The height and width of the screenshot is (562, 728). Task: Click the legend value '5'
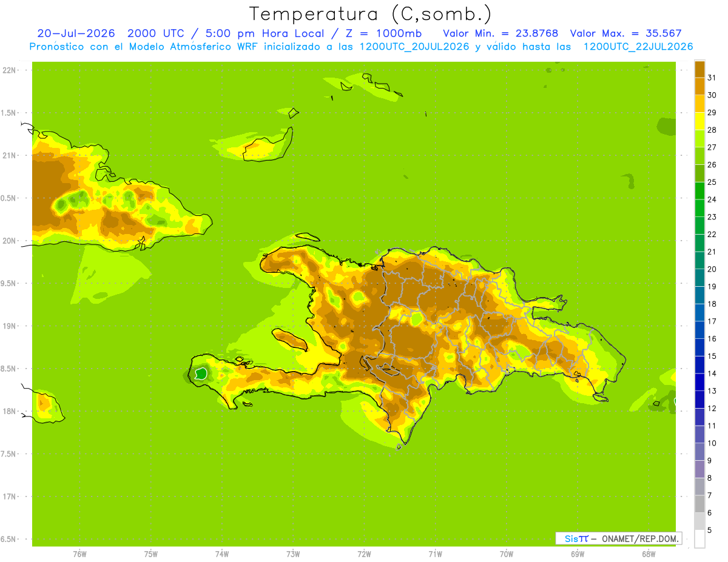click(x=710, y=530)
